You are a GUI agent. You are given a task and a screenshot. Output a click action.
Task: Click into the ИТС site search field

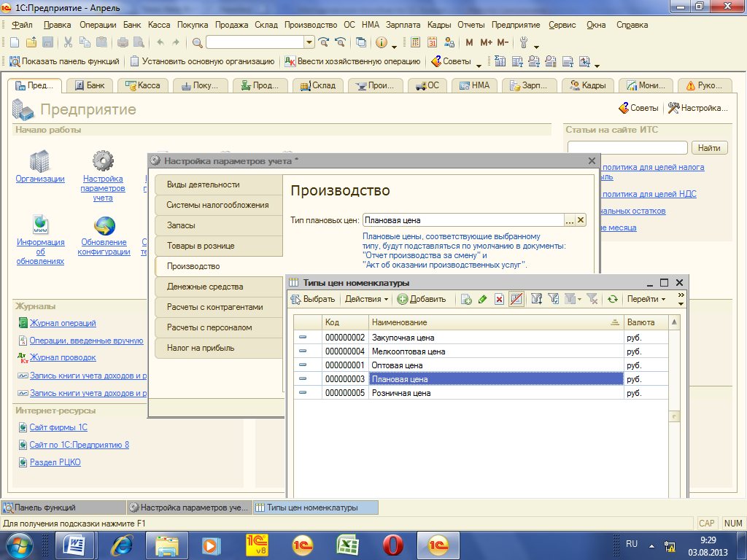pos(627,147)
